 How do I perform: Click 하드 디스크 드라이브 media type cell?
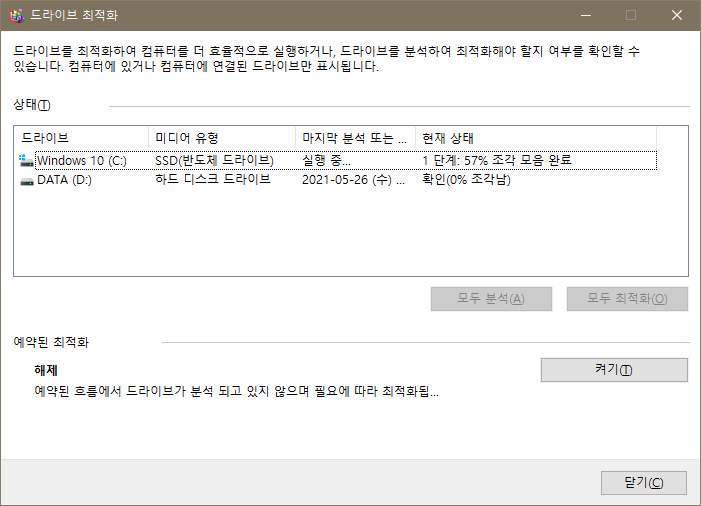tap(213, 180)
